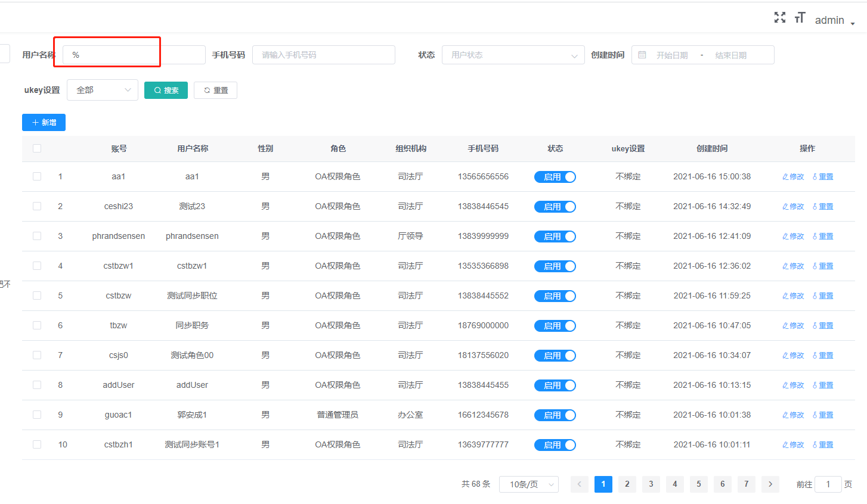Toggle the status switch for guoac1
Screen dimensions: 867x504
coord(555,415)
